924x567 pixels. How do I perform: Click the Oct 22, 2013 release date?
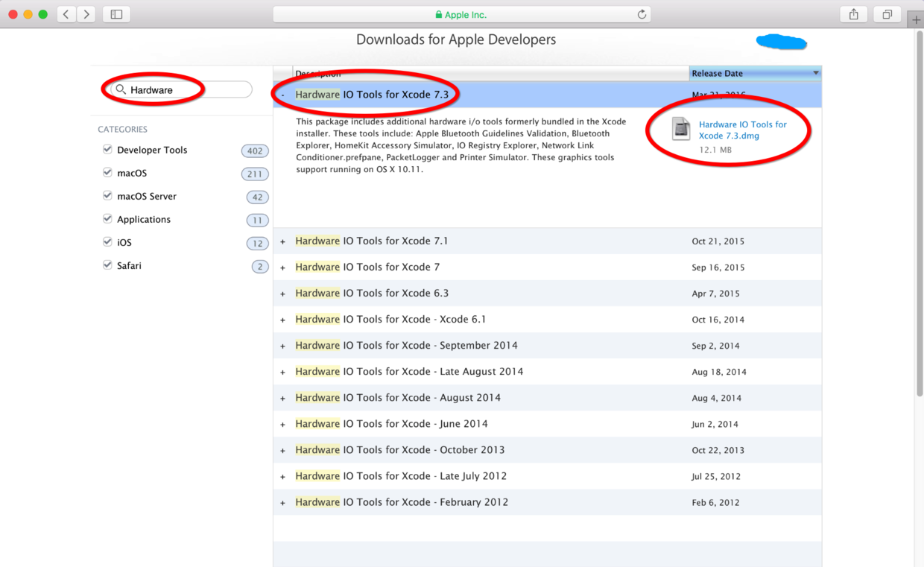718,450
